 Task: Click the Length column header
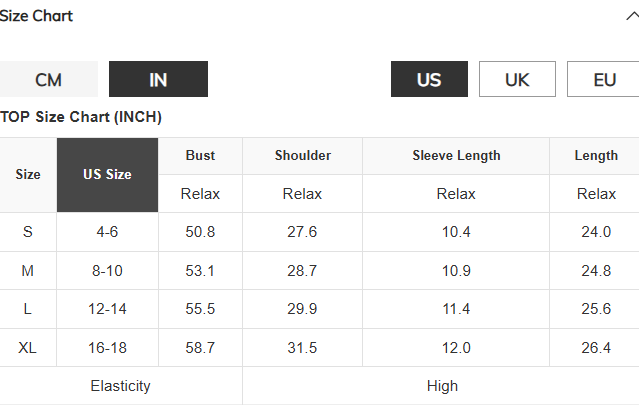tap(596, 156)
